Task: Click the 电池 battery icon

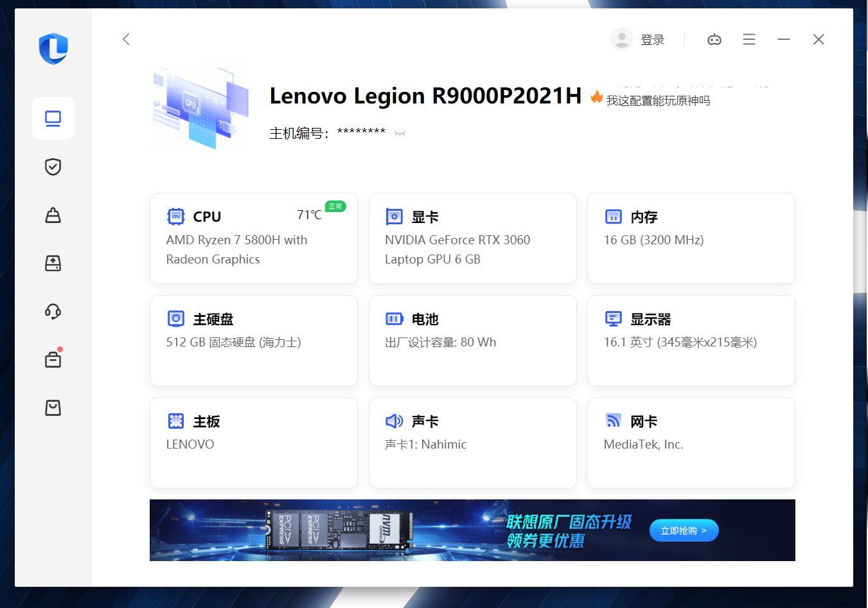Action: tap(394, 319)
